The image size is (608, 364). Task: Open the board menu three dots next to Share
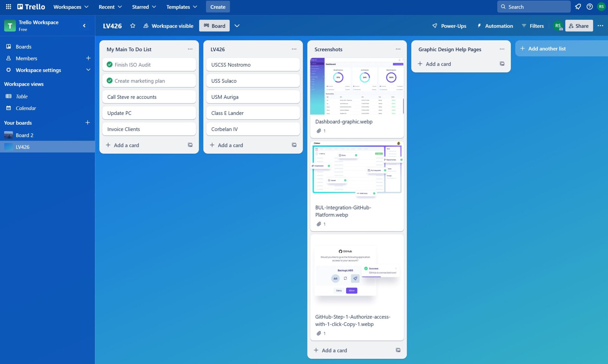point(600,26)
